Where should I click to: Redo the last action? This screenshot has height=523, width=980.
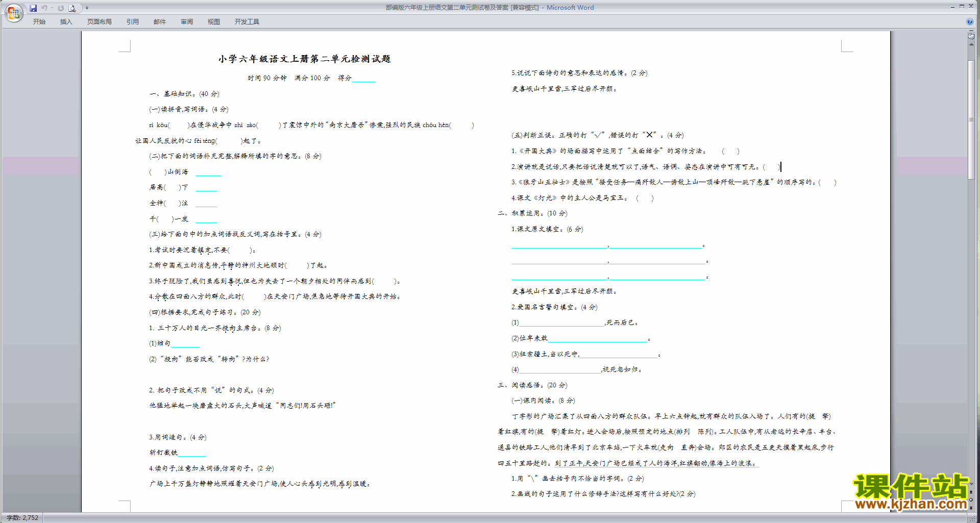point(61,8)
